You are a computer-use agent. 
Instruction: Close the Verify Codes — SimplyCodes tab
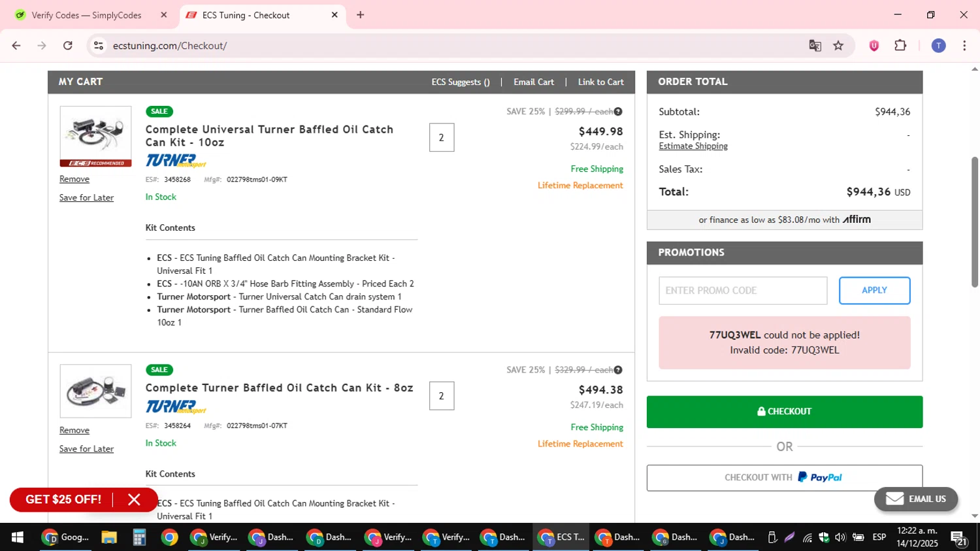[164, 14]
